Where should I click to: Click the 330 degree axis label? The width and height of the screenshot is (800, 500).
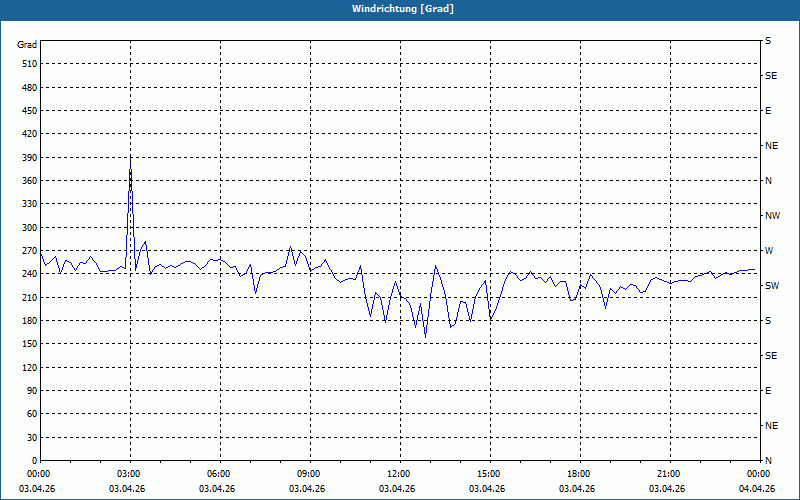click(30, 204)
